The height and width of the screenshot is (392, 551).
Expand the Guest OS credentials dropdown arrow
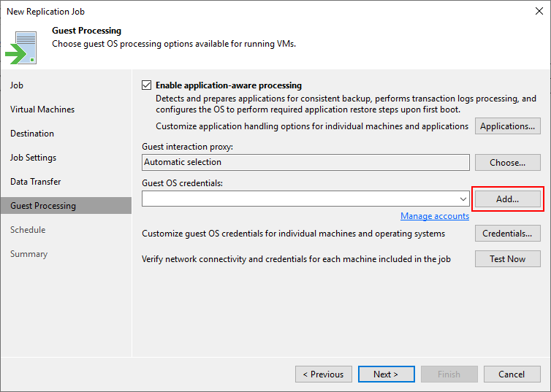point(463,199)
